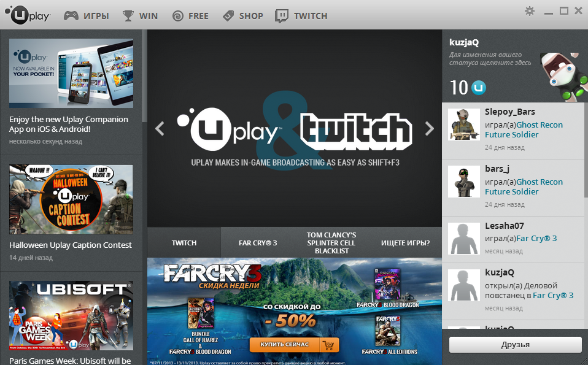588x365 pixels.
Task: Click the news feed scrollbar
Action: (x=144, y=76)
